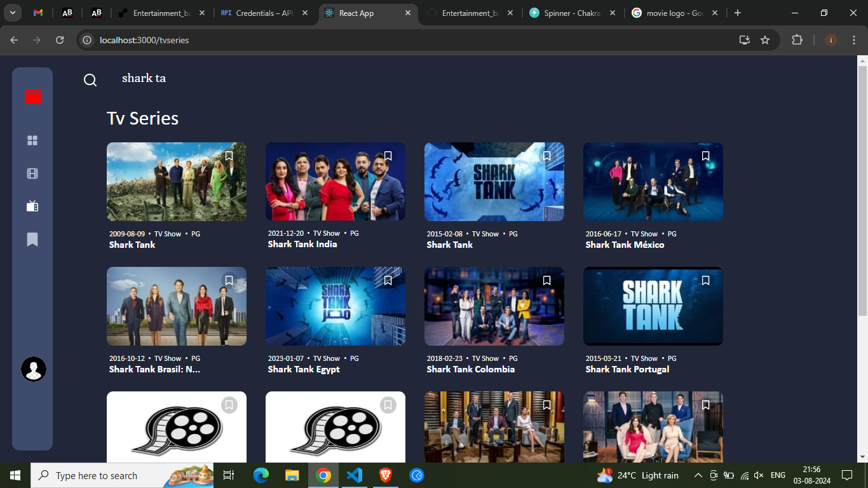868x488 pixels.
Task: Click the user profile avatar in sidebar
Action: pos(34,369)
